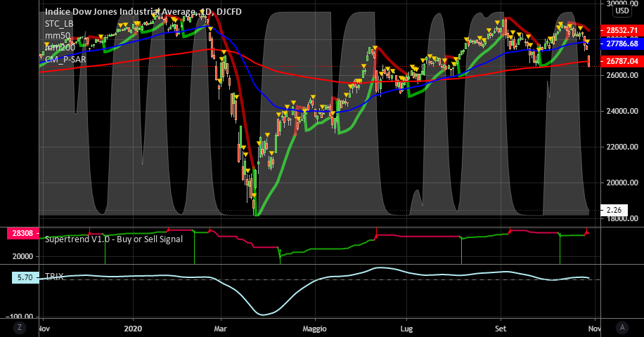
Task: Select the STC_LB indicator label
Action: pyautogui.click(x=59, y=24)
